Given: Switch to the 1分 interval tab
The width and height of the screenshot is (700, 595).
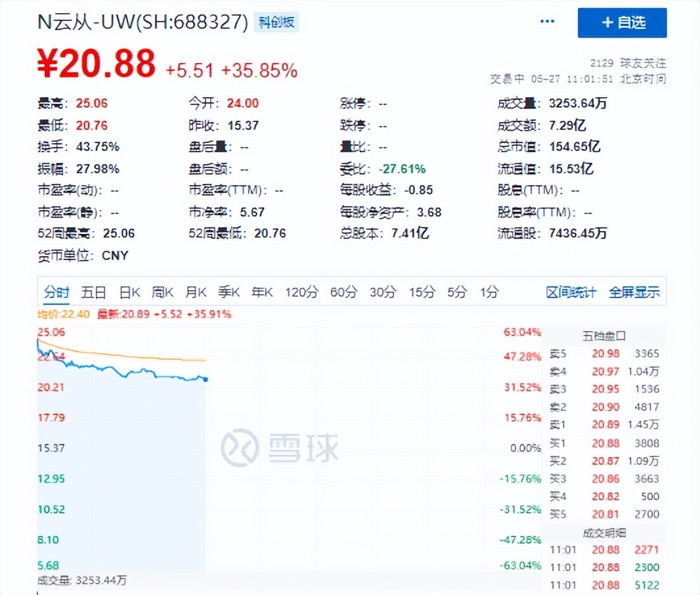Looking at the screenshot, I should (x=489, y=292).
